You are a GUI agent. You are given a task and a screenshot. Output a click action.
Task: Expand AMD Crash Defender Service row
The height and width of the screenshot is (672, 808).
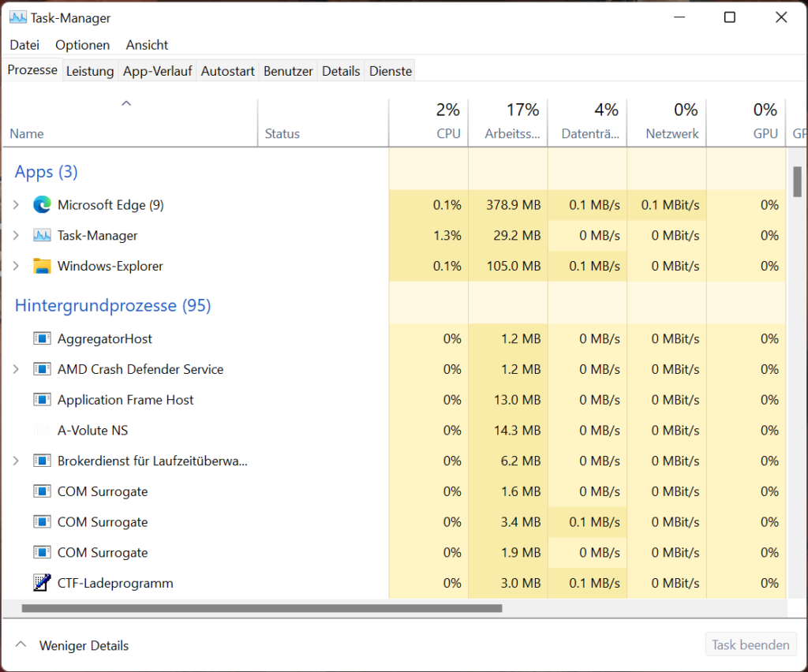click(x=16, y=369)
